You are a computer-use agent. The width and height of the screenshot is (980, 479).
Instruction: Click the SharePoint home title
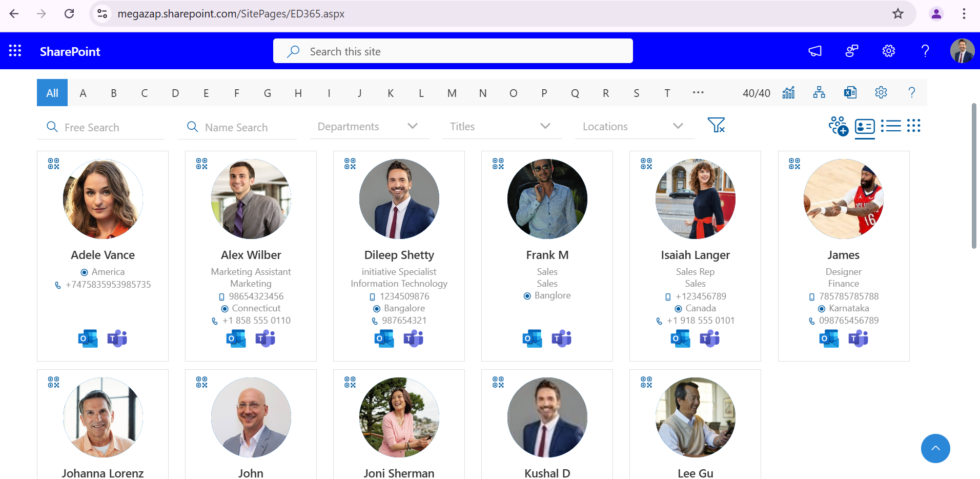pyautogui.click(x=70, y=51)
